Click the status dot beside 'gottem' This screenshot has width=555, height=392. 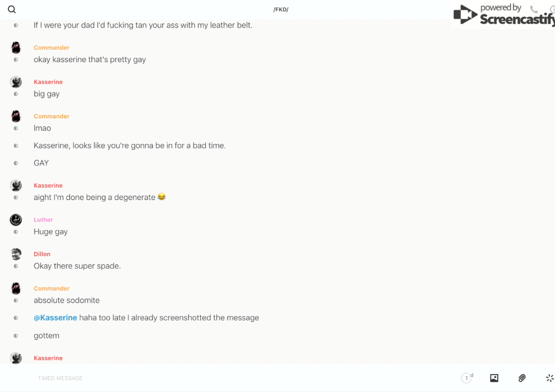pos(16,336)
